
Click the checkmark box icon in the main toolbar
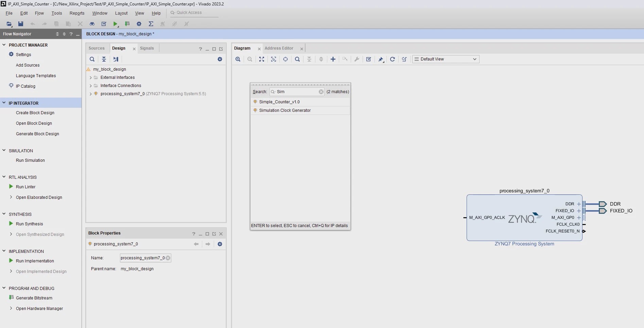point(104,24)
